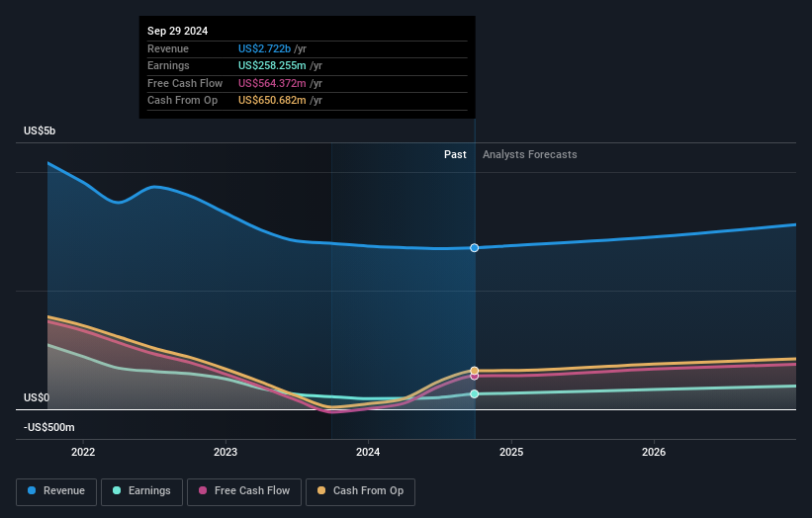Click the -US$500m y-axis label
The height and width of the screenshot is (518, 812).
tap(49, 427)
